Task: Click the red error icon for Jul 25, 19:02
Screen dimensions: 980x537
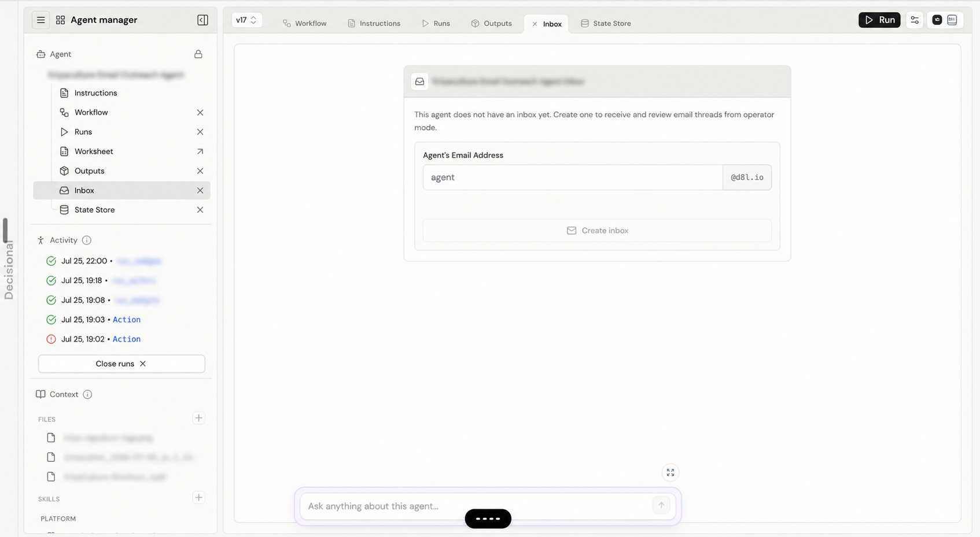Action: [x=51, y=339]
